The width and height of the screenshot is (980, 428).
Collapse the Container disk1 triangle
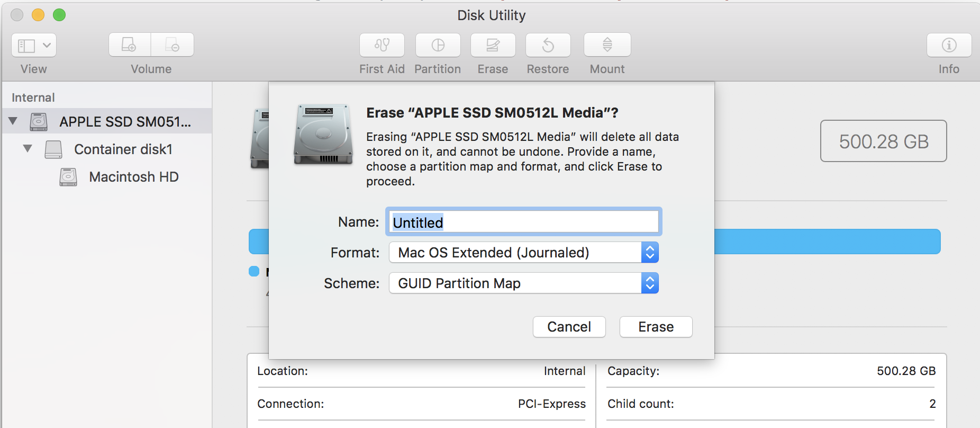[28, 149]
